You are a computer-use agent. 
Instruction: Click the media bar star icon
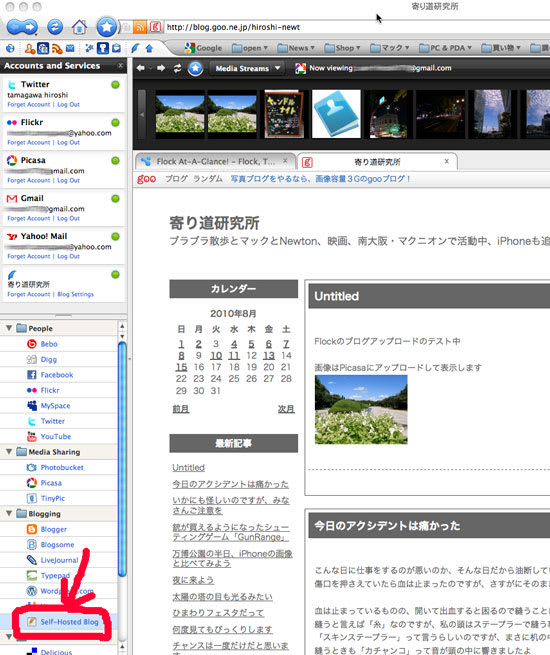[195, 69]
